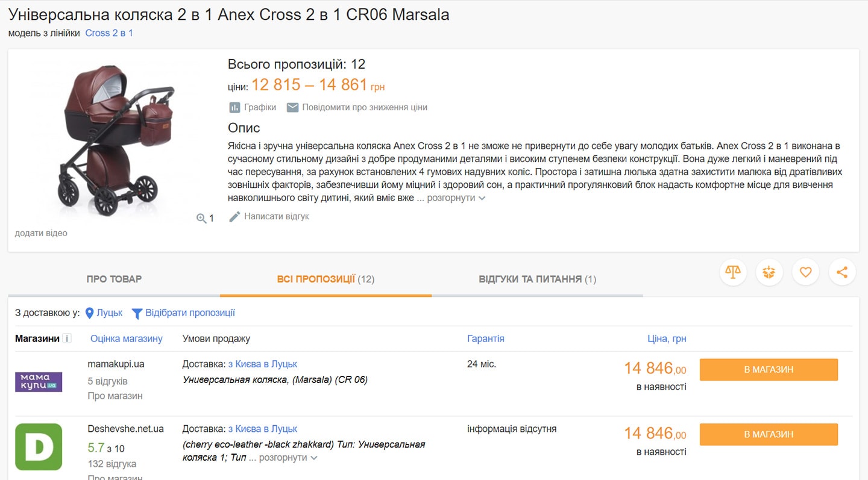Click the info icon next to Магазини

click(x=67, y=338)
